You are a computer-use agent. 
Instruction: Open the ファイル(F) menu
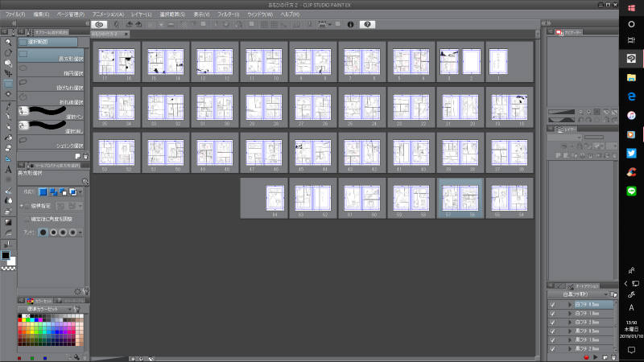[x=15, y=14]
